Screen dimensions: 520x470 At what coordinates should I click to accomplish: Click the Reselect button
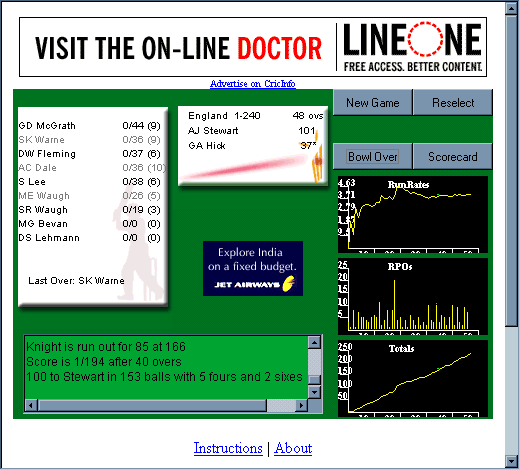tap(453, 102)
